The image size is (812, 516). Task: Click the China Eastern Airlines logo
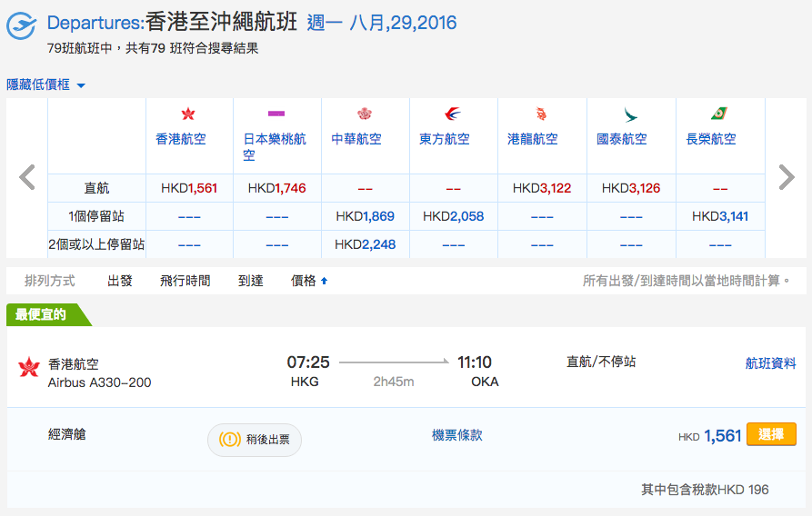coord(453,114)
